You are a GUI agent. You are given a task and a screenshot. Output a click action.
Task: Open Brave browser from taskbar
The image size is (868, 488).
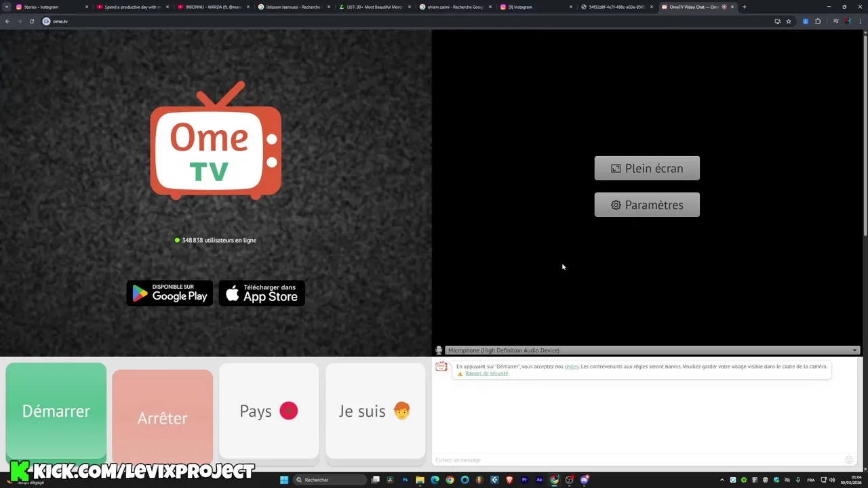coord(509,480)
